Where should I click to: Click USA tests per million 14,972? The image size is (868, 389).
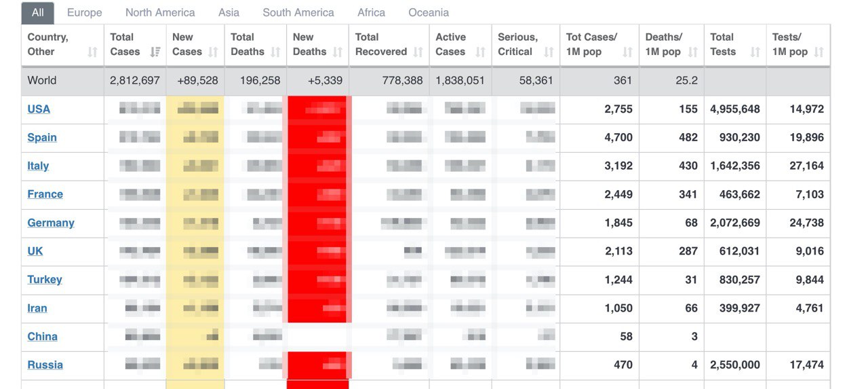point(807,109)
